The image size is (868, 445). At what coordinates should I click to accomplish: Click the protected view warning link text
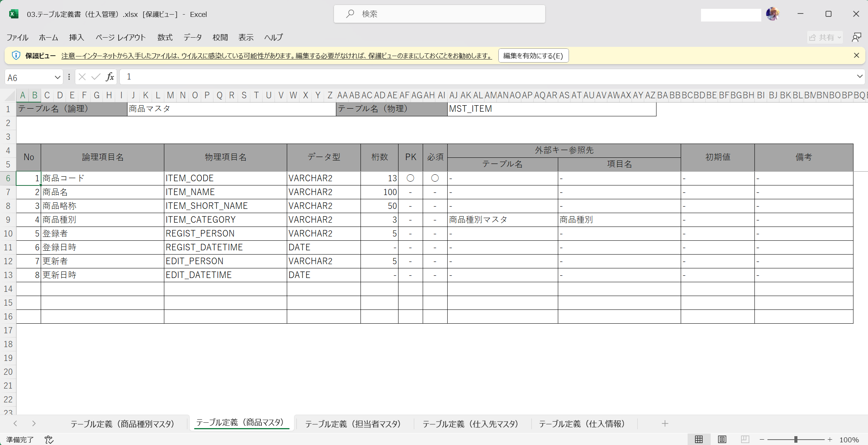click(x=276, y=56)
